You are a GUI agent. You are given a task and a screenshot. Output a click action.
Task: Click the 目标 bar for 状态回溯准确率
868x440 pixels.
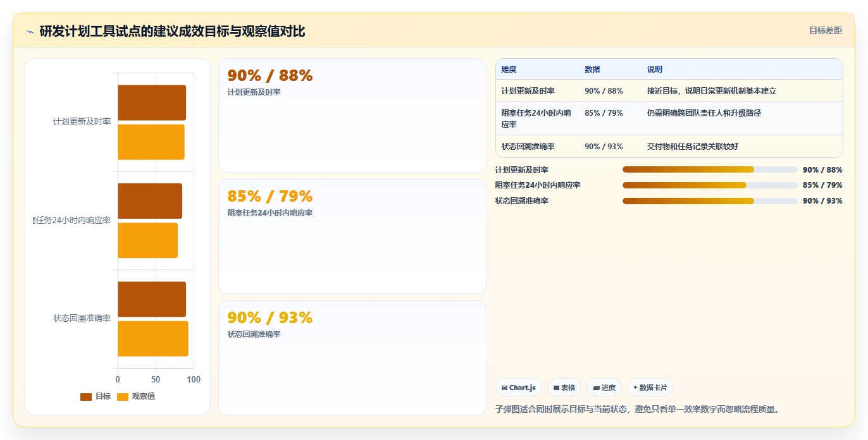pos(152,299)
